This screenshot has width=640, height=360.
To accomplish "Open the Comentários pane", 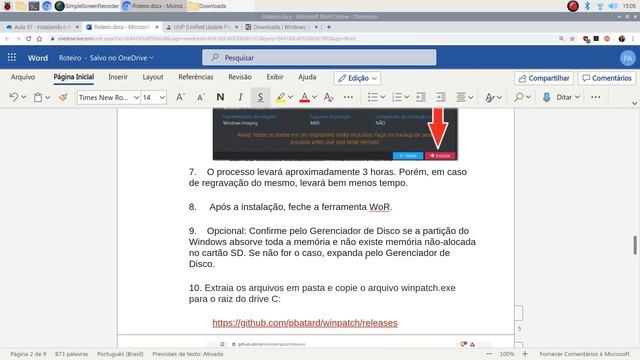I will 607,78.
